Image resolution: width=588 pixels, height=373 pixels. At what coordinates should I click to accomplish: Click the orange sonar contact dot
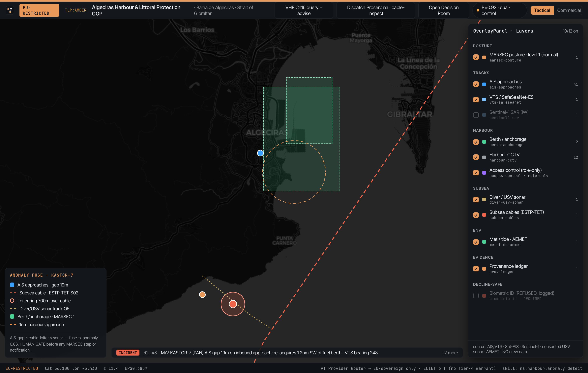[202, 295]
